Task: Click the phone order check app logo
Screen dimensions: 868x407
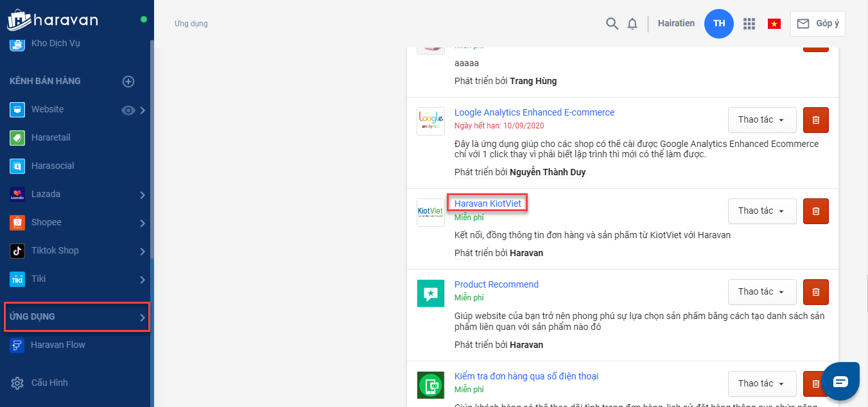Action: [431, 385]
